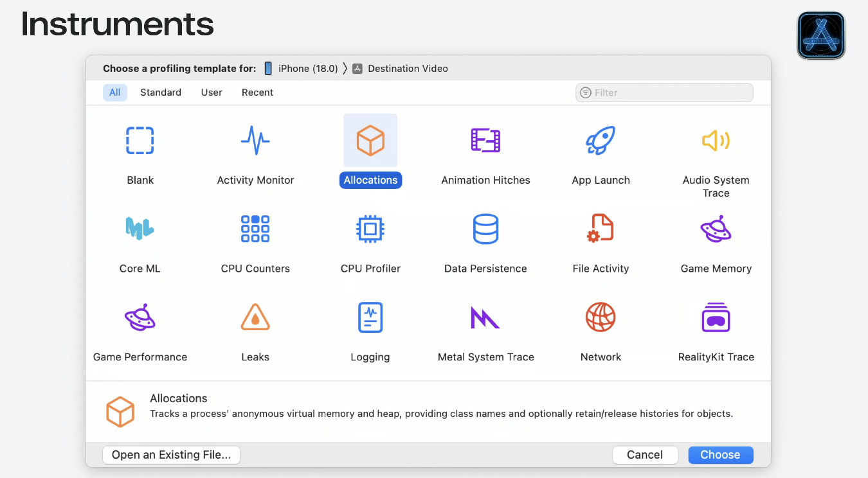
Task: Switch to the User tab
Action: (x=212, y=93)
